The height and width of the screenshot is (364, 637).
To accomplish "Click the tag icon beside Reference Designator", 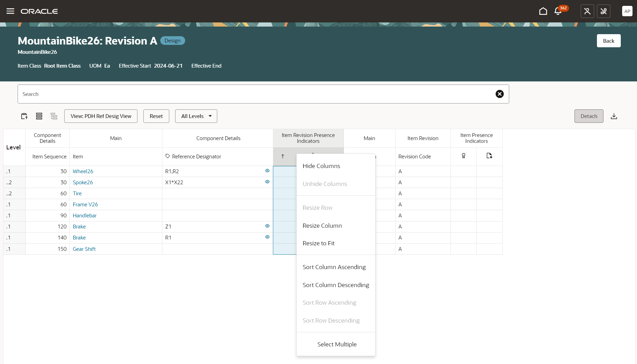I will (168, 156).
